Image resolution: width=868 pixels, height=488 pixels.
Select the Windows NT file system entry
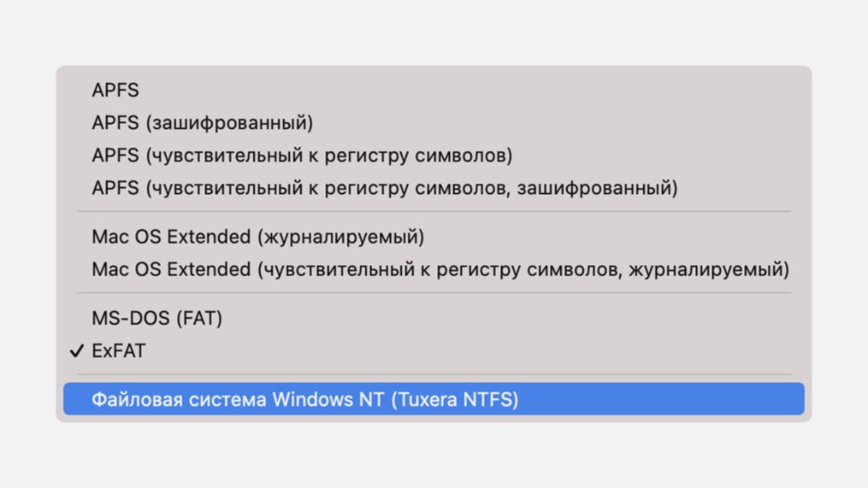tap(304, 399)
